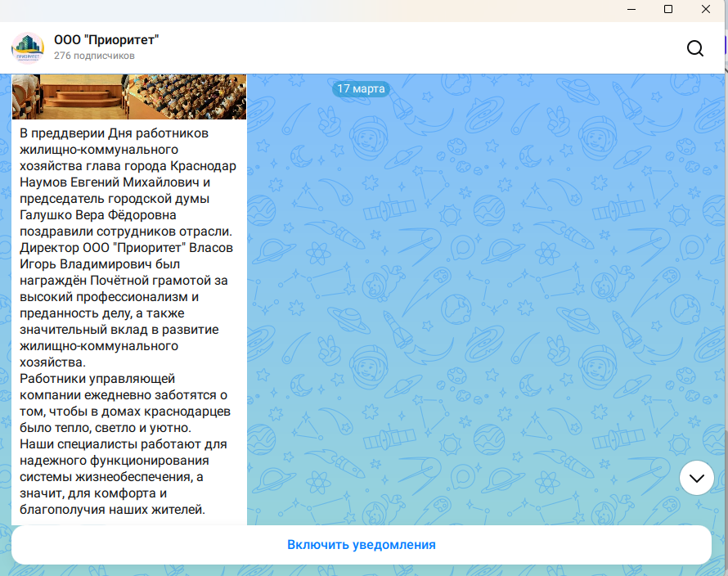Viewport: 728px width, 576px height.
Task: Open channel info via ООО "Приоритет" title
Action: [x=106, y=40]
